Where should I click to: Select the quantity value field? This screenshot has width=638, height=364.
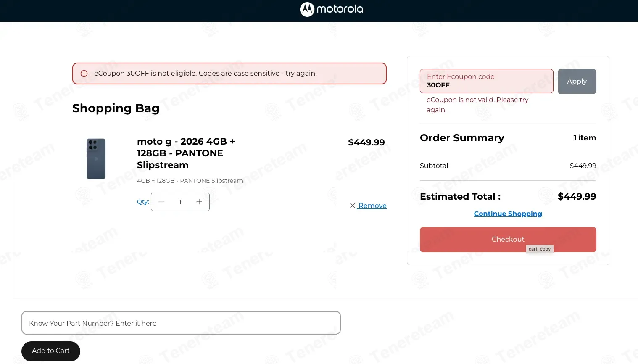click(180, 202)
